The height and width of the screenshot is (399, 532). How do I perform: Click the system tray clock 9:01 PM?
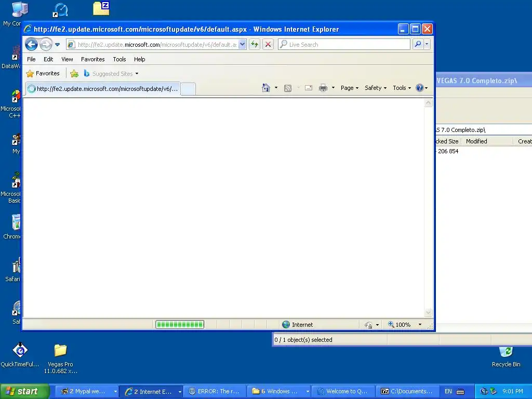tap(513, 391)
